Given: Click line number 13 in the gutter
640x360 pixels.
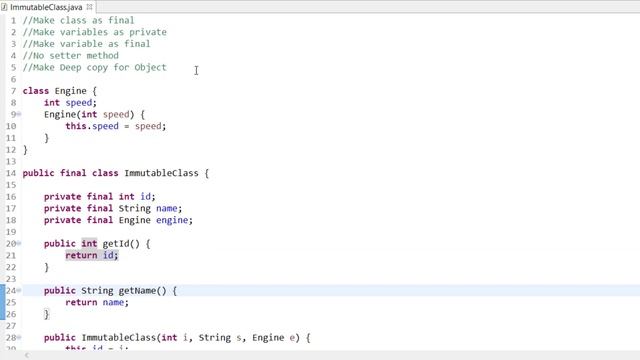Looking at the screenshot, I should click(11, 162).
